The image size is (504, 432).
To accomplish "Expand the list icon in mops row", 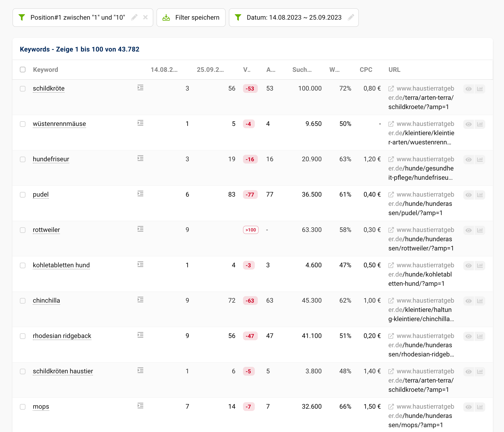I will [x=140, y=406].
